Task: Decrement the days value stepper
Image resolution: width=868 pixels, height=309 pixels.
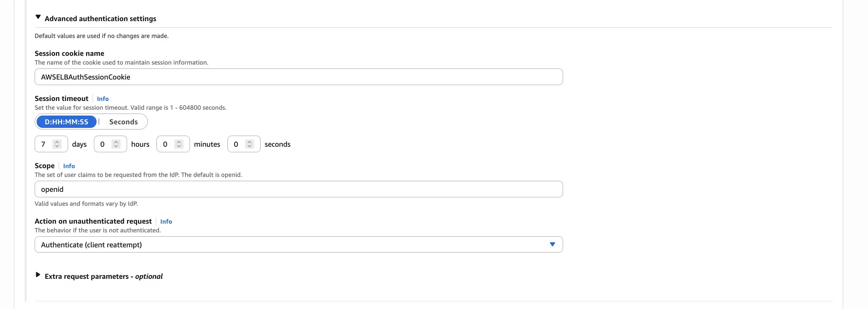Action: pos(58,146)
